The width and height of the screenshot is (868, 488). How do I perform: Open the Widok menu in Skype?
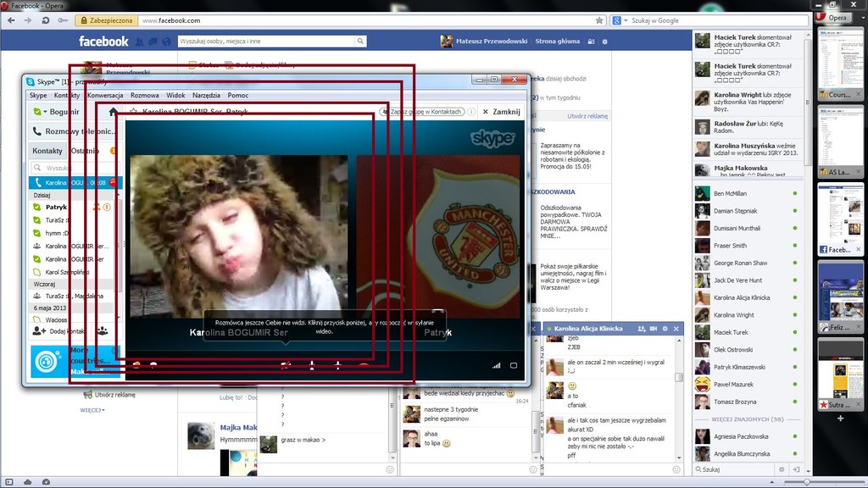[175, 95]
